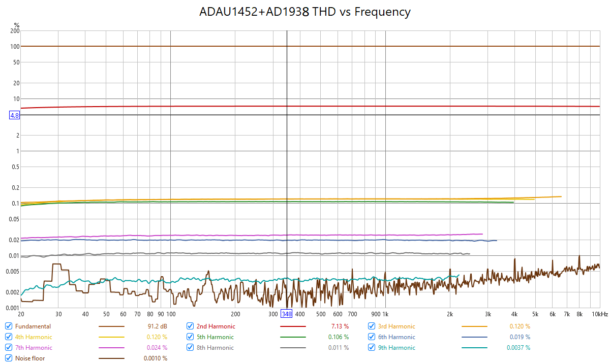The height and width of the screenshot is (364, 610).
Task: Click the 0.0010 % noise floor value
Action: (x=156, y=358)
